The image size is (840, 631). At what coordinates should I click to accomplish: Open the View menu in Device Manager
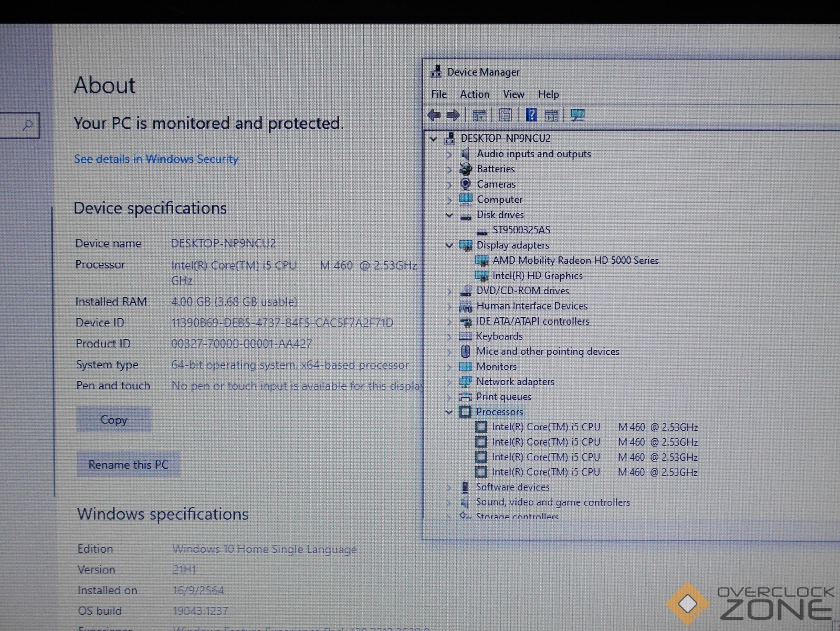click(513, 94)
